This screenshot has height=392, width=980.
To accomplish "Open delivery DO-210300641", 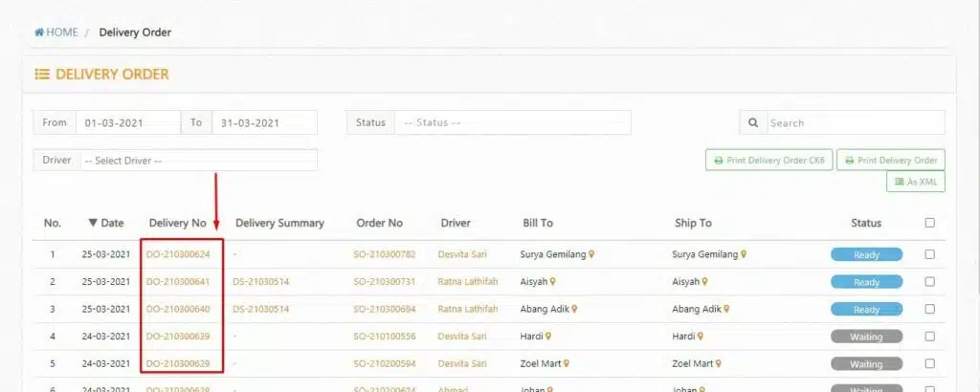I will [178, 281].
